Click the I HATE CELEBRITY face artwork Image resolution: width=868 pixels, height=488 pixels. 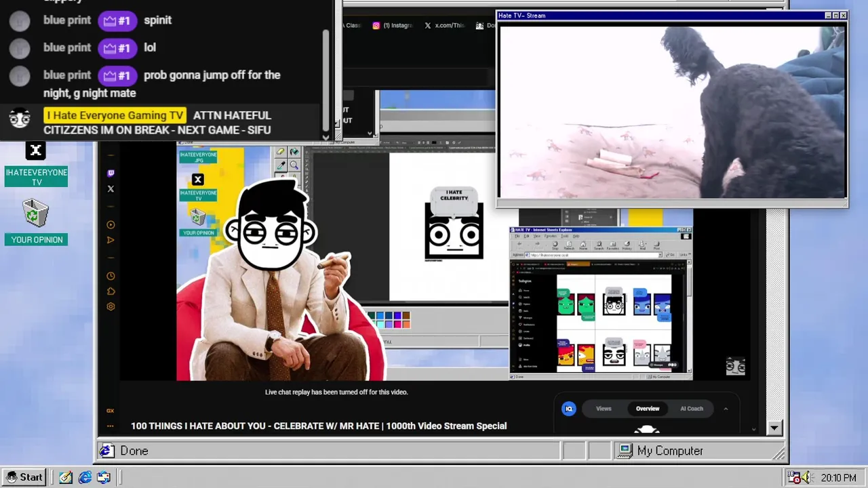tap(454, 224)
